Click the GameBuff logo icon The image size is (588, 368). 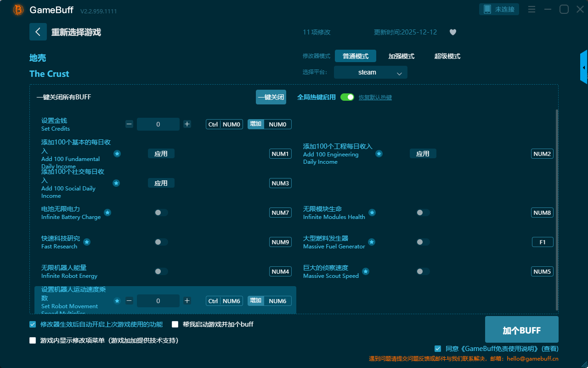(x=18, y=10)
